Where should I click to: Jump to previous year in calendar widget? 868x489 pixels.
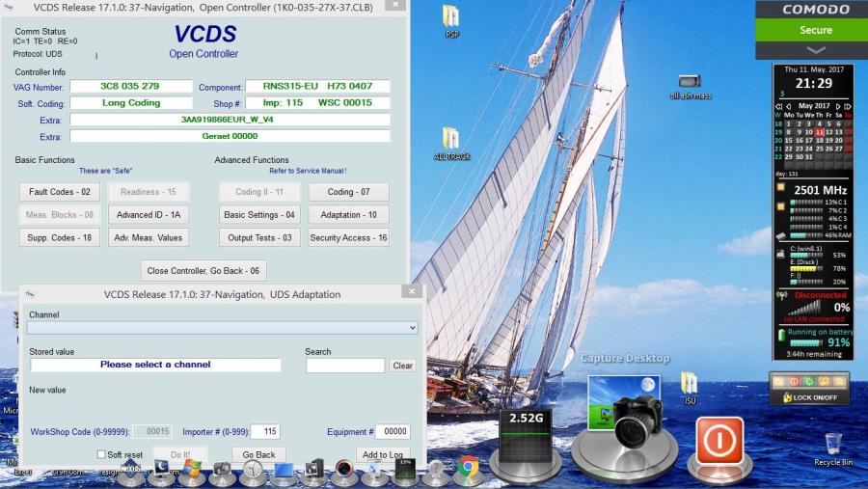(x=779, y=106)
